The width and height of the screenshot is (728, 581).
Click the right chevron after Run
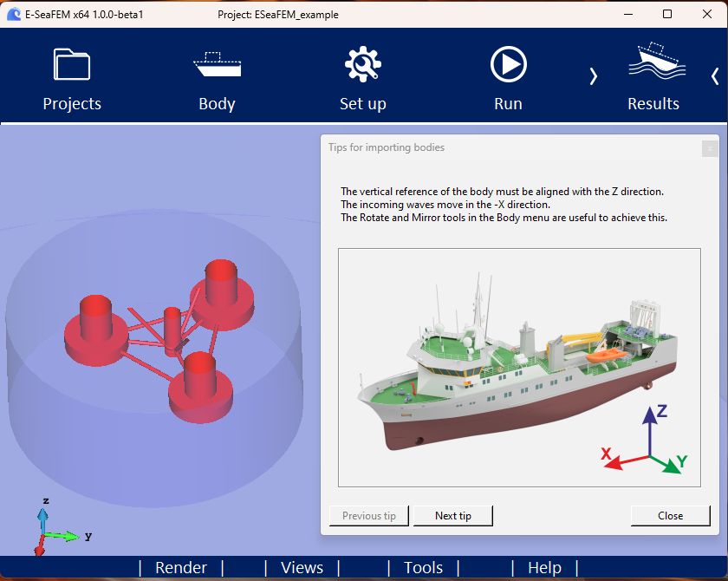(x=594, y=76)
